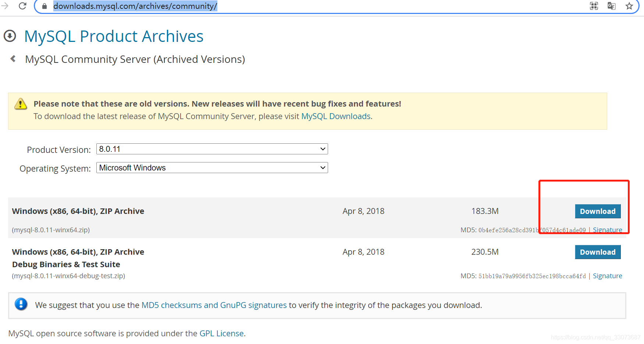Click the 230.5M file size
The height and width of the screenshot is (344, 644).
(485, 252)
